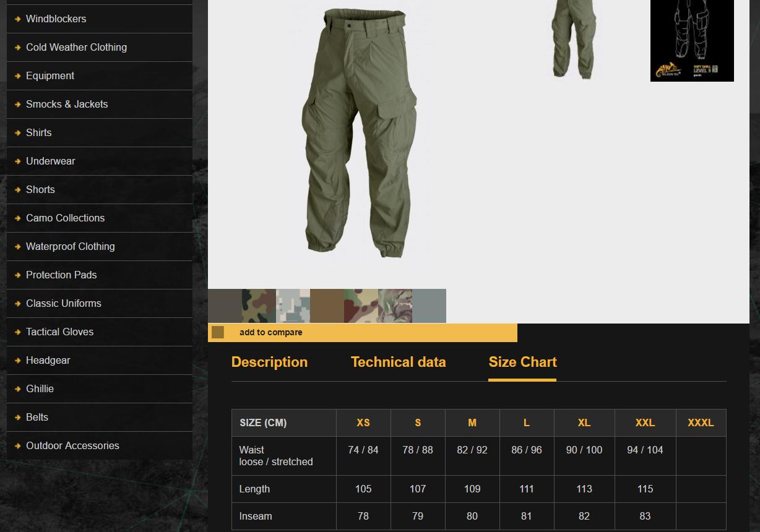Click the arrow icon beside Headgear

[x=17, y=360]
